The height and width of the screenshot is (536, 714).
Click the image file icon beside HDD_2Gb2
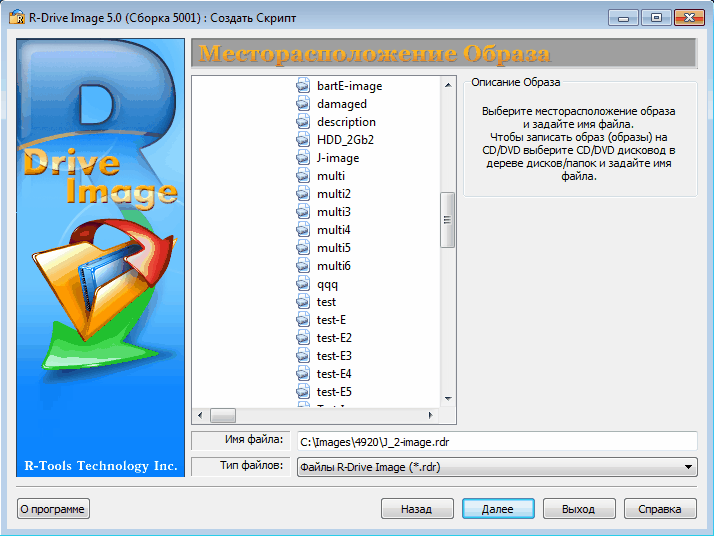point(303,140)
